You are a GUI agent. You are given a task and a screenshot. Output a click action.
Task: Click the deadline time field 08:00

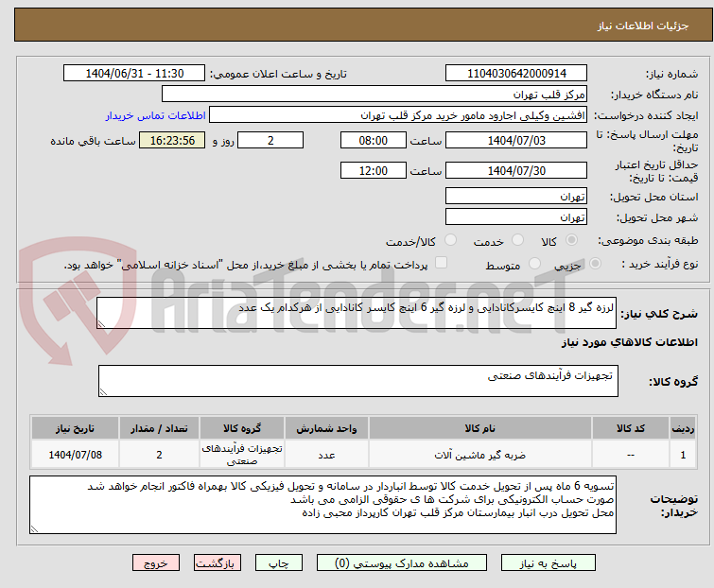[374, 140]
